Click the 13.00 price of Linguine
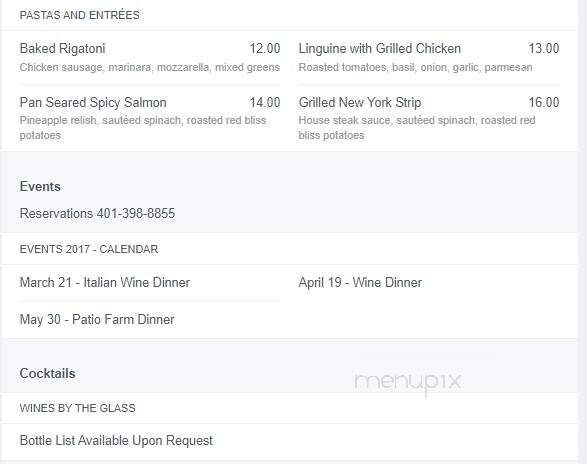Viewport: 587px width, 464px height. coord(544,49)
